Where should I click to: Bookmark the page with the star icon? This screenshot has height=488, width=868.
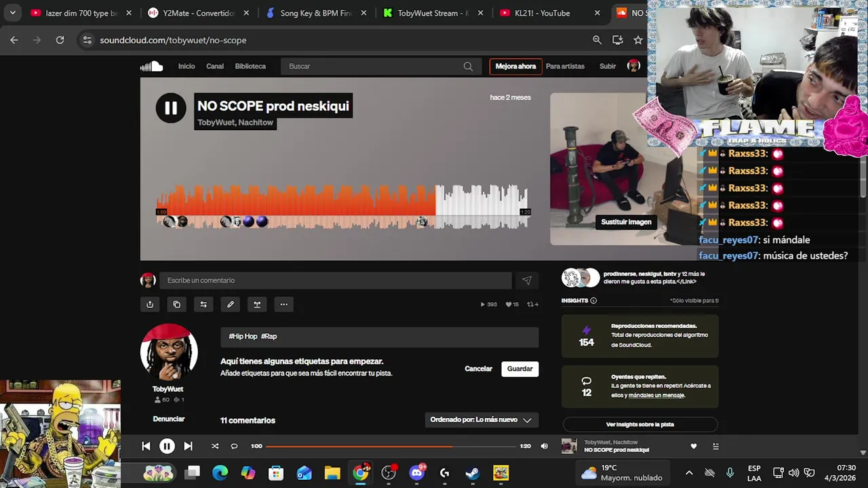(x=638, y=40)
